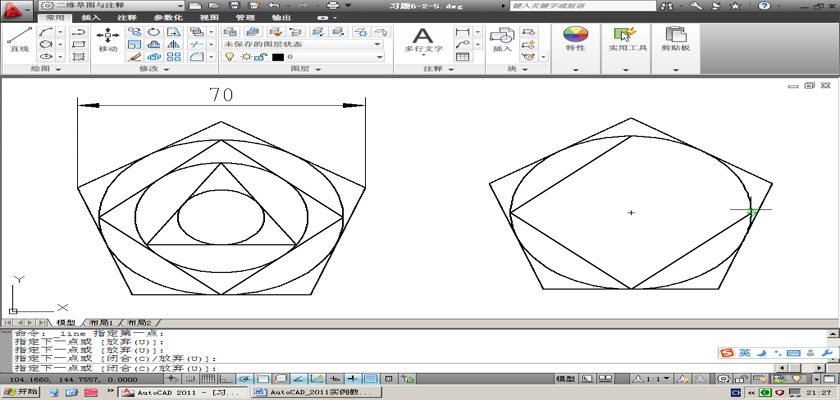Click the Fillet tool in Modify panel
Viewport: 840px width, 400px height.
[x=196, y=56]
